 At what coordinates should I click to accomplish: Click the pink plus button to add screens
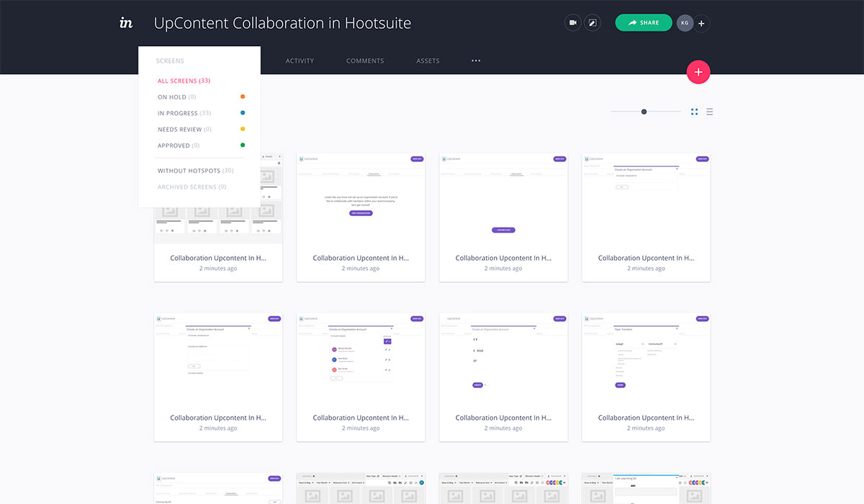coord(698,72)
